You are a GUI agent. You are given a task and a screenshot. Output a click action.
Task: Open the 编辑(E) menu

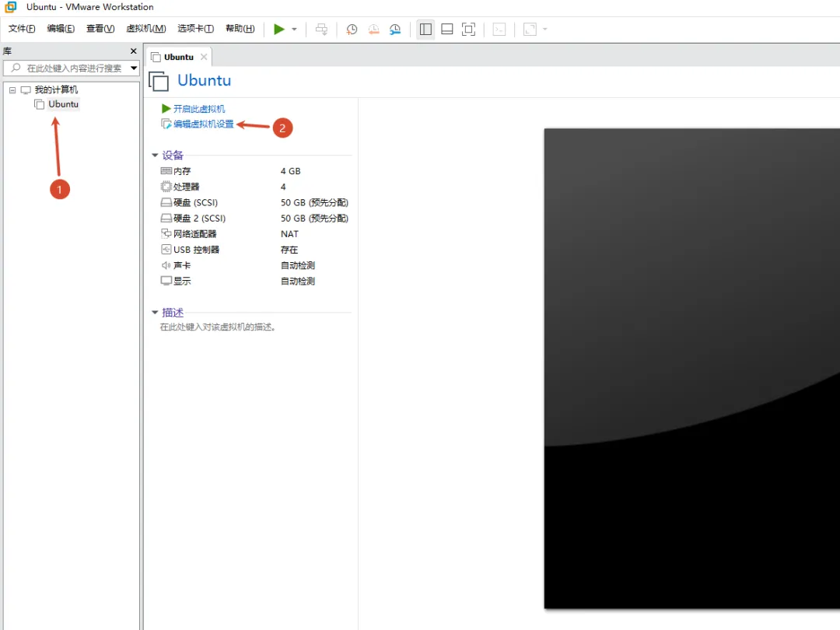(x=61, y=29)
